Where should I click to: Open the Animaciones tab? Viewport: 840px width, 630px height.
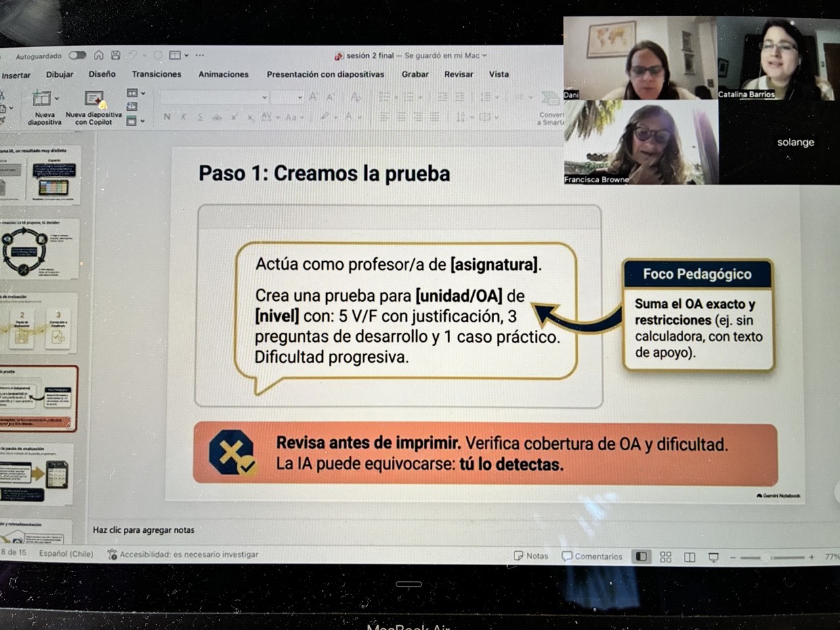[223, 74]
